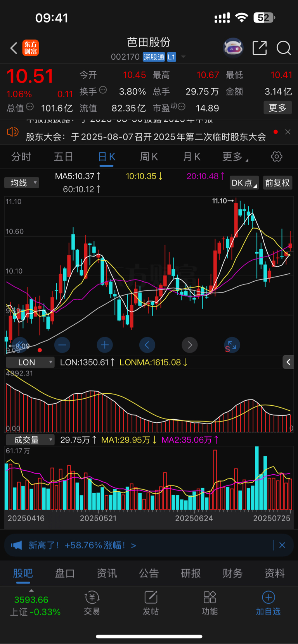This screenshot has height=644, width=298.
Task: Open the 股吧 tab
Action: point(23,573)
